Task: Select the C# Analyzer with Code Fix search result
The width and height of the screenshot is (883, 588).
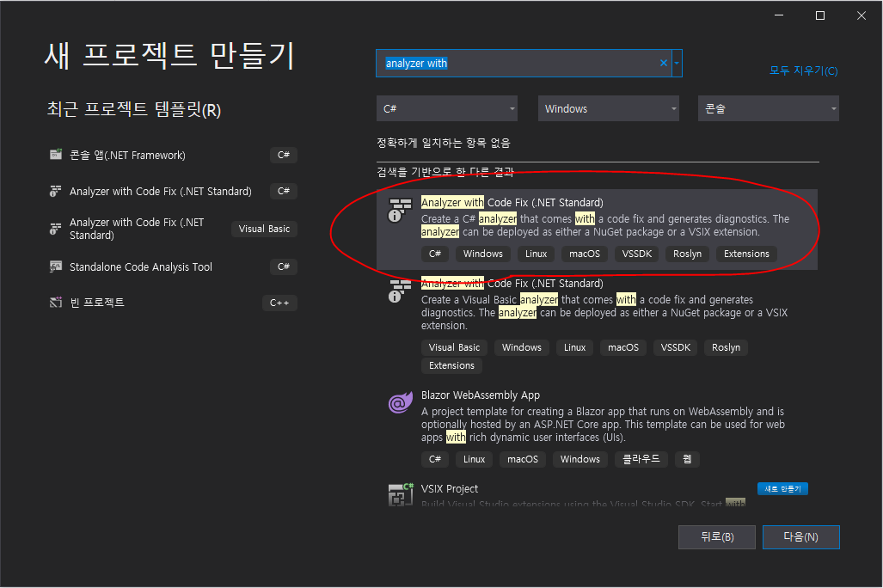Action: click(597, 230)
